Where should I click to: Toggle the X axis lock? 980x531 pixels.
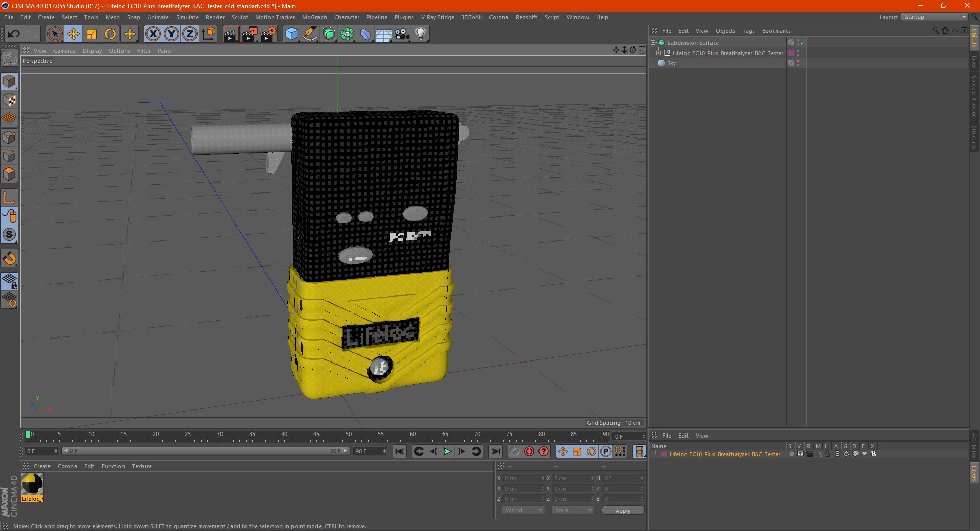153,34
